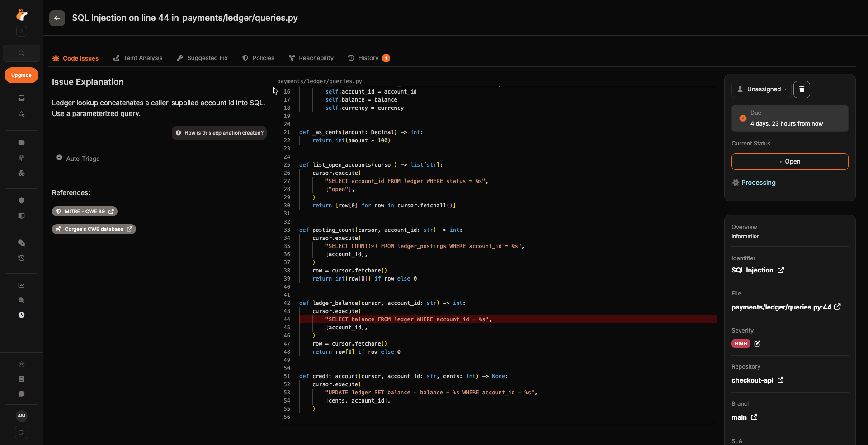Click the Corgea fox logo

(21, 15)
